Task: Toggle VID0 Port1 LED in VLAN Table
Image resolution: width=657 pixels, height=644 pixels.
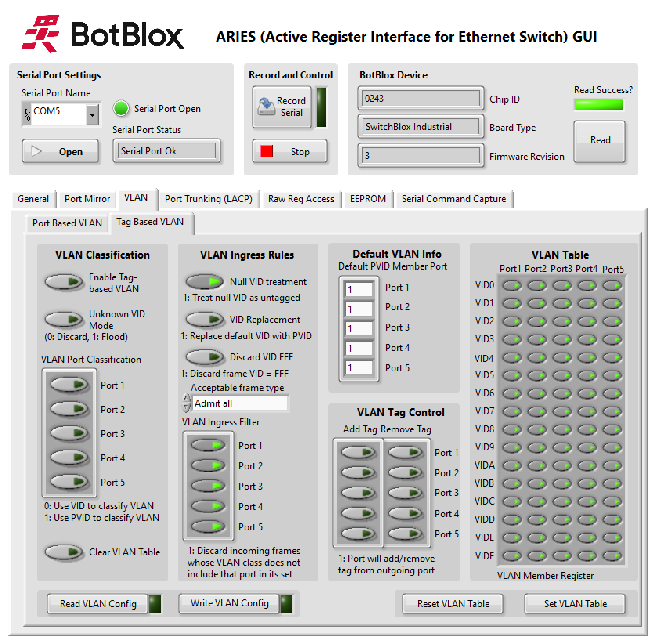Action: coord(512,286)
